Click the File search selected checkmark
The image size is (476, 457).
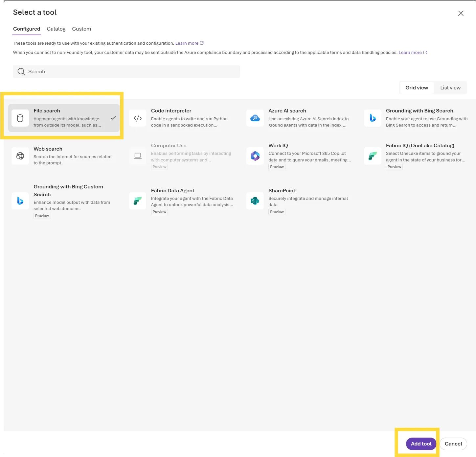coord(113,118)
